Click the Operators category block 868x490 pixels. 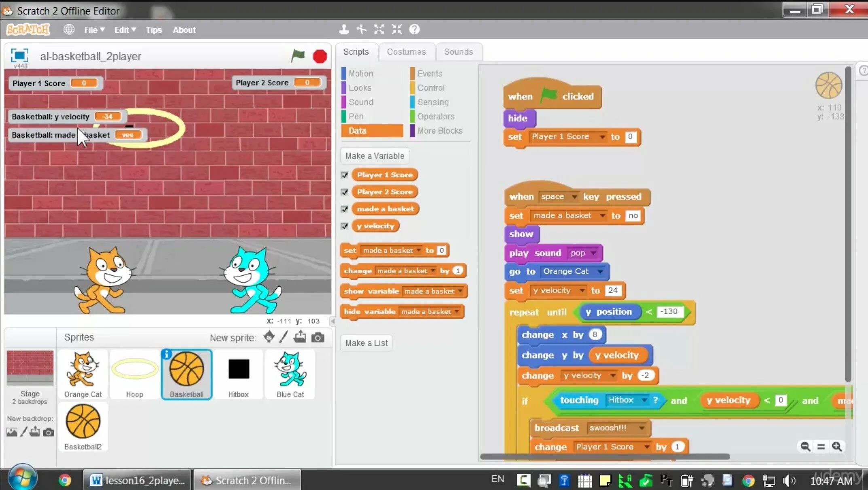tap(435, 116)
